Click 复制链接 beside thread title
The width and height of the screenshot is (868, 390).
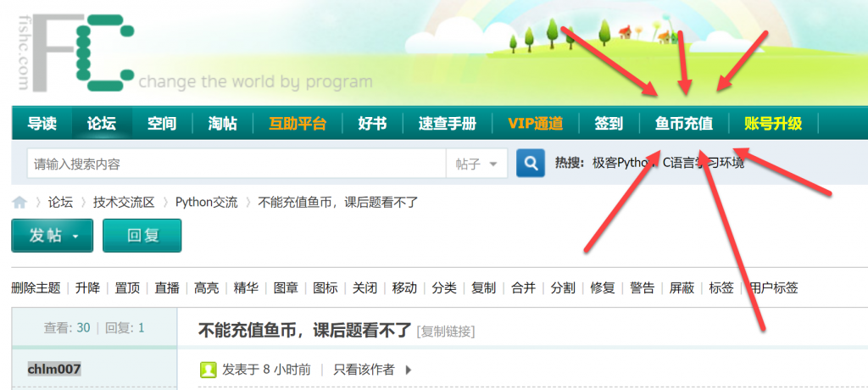(446, 331)
